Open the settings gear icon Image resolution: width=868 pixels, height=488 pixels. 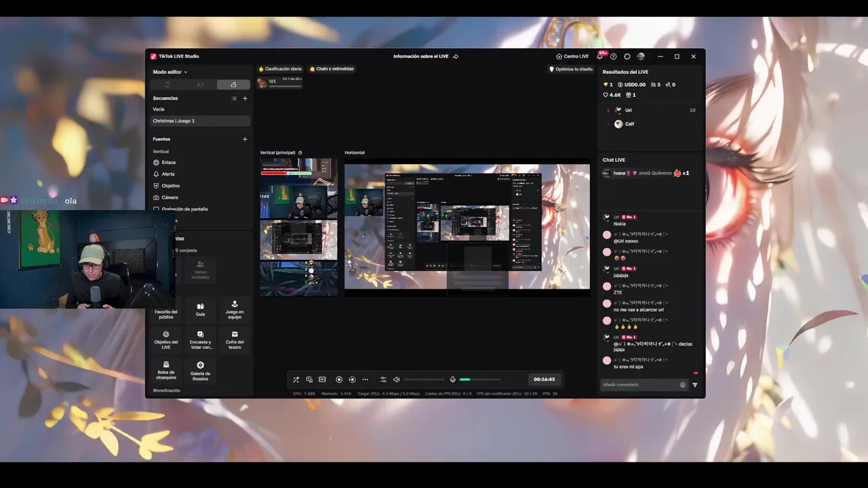tap(627, 56)
